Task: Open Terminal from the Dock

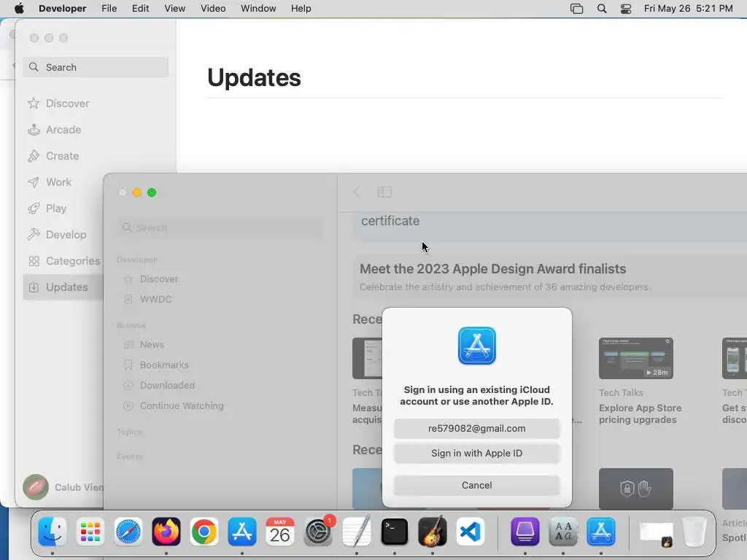Action: point(395,532)
